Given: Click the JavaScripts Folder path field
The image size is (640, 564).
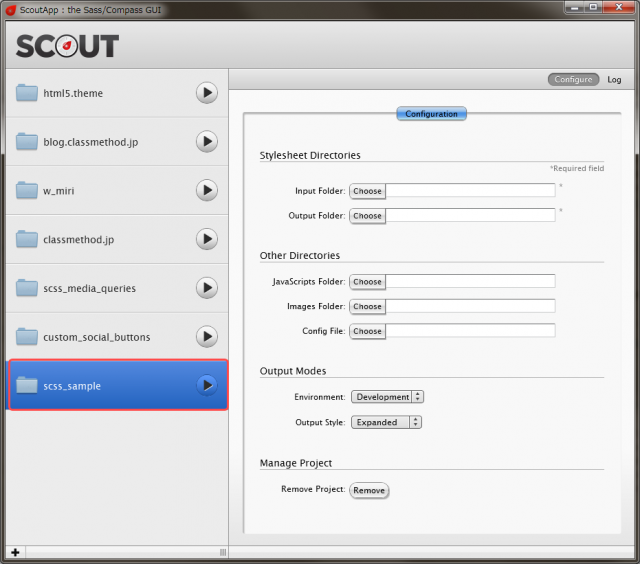Looking at the screenshot, I should tap(470, 281).
